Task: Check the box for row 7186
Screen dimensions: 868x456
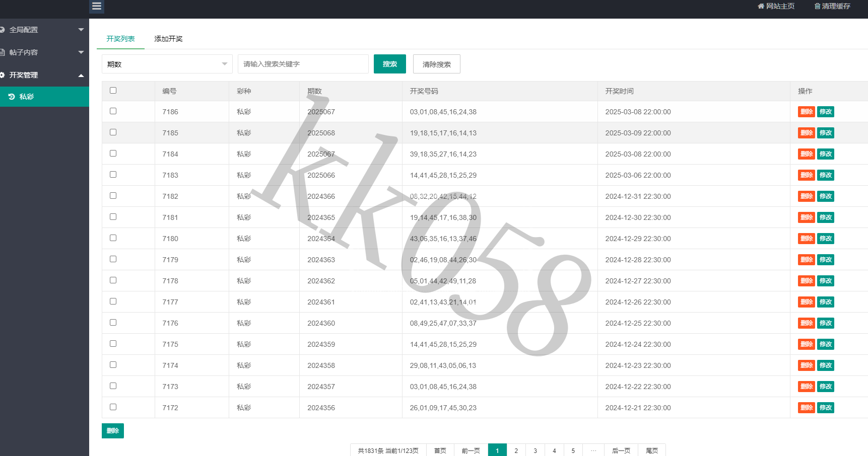Action: tap(113, 111)
